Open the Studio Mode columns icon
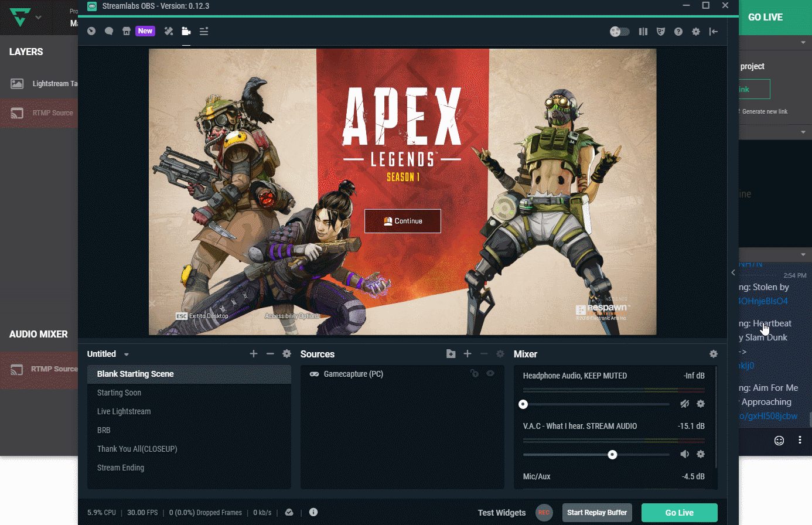The width and height of the screenshot is (812, 525). [x=643, y=32]
